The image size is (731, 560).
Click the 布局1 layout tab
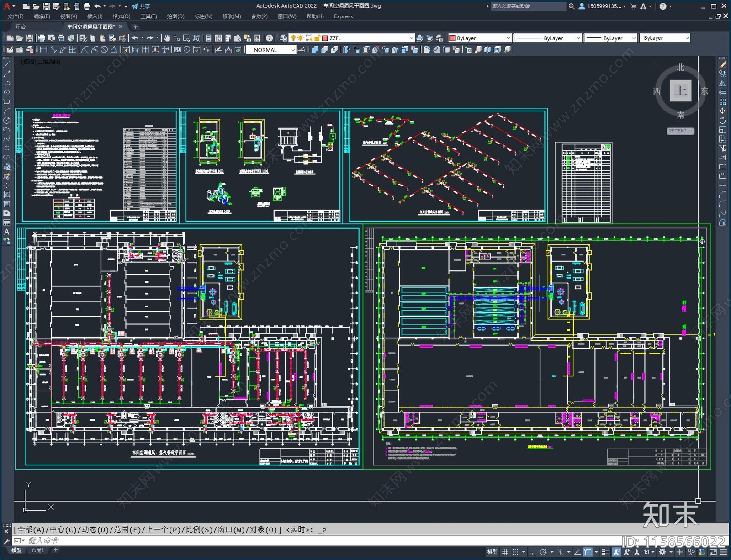coord(37,550)
